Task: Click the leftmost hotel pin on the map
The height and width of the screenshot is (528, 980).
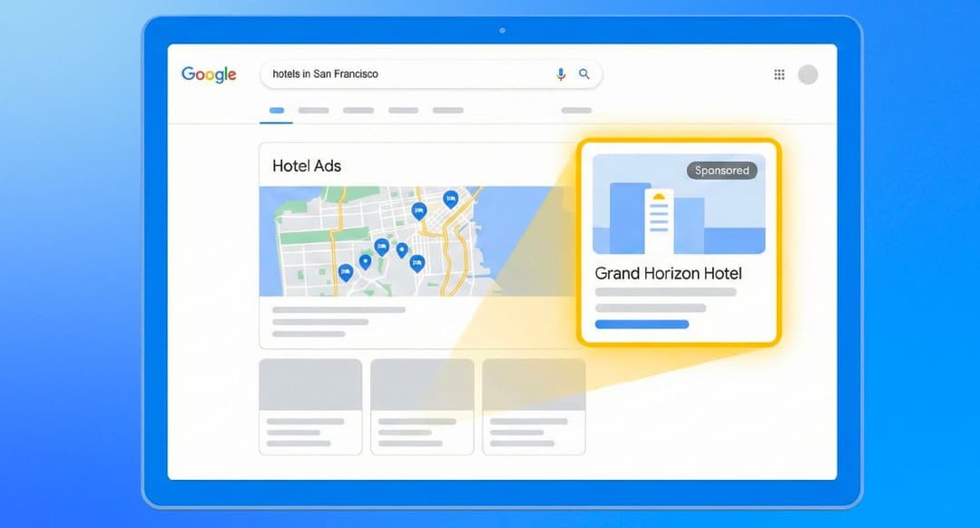Action: (x=346, y=270)
